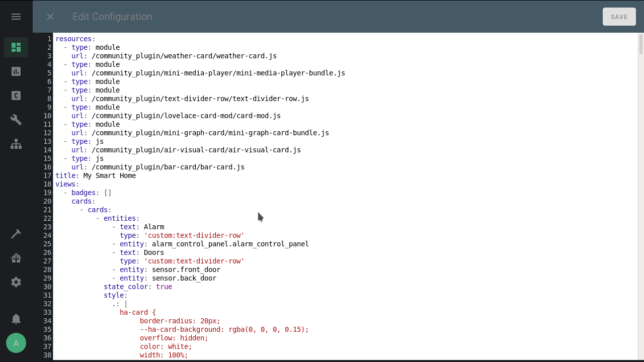The width and height of the screenshot is (644, 362).
Task: Open the History bar-chart icon
Action: coord(16,71)
